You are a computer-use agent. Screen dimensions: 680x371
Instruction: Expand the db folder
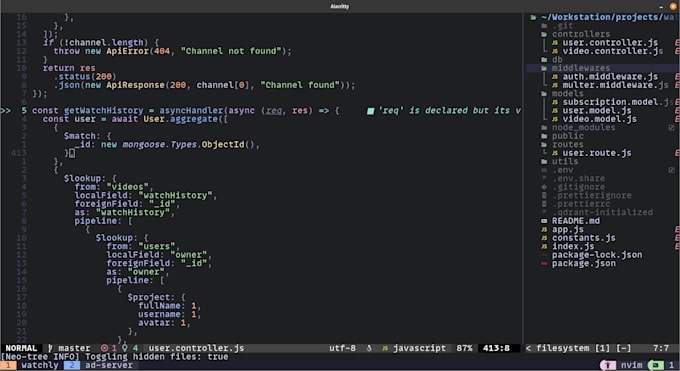(557, 60)
